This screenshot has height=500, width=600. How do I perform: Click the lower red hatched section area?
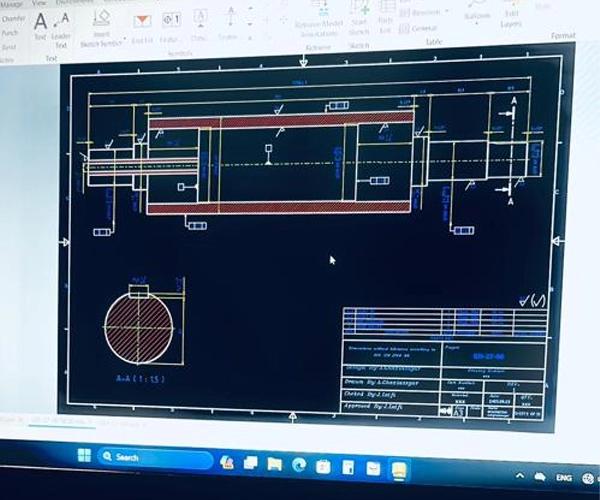[x=279, y=208]
